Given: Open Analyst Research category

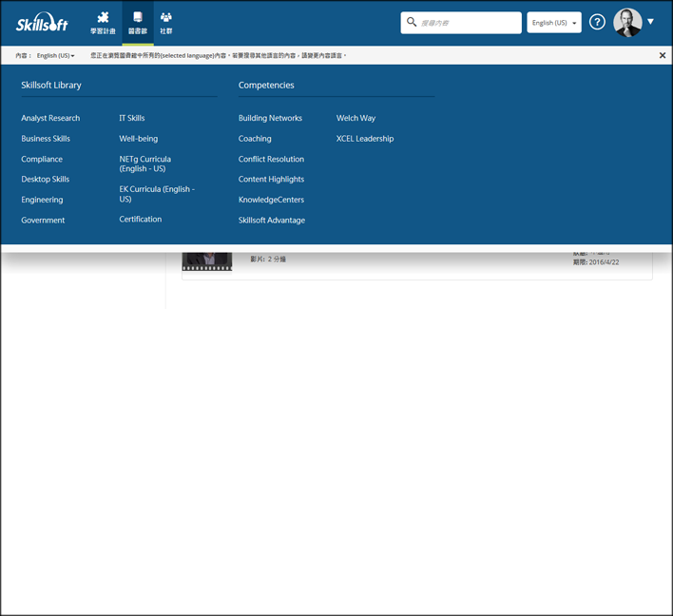Looking at the screenshot, I should (x=50, y=118).
